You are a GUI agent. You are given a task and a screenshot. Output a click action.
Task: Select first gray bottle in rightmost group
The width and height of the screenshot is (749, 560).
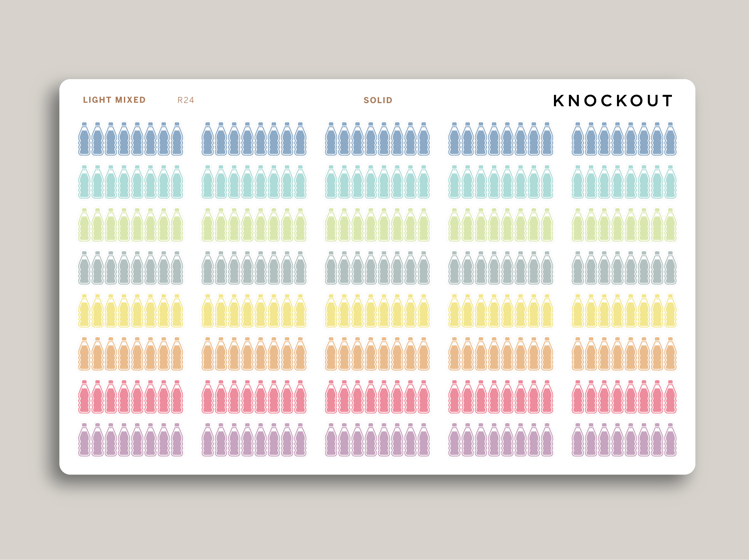(578, 269)
